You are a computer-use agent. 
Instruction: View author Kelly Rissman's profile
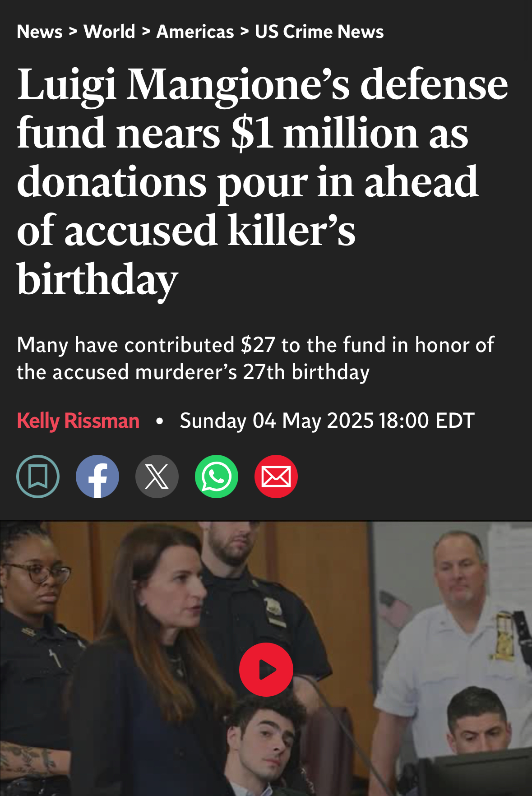click(78, 421)
